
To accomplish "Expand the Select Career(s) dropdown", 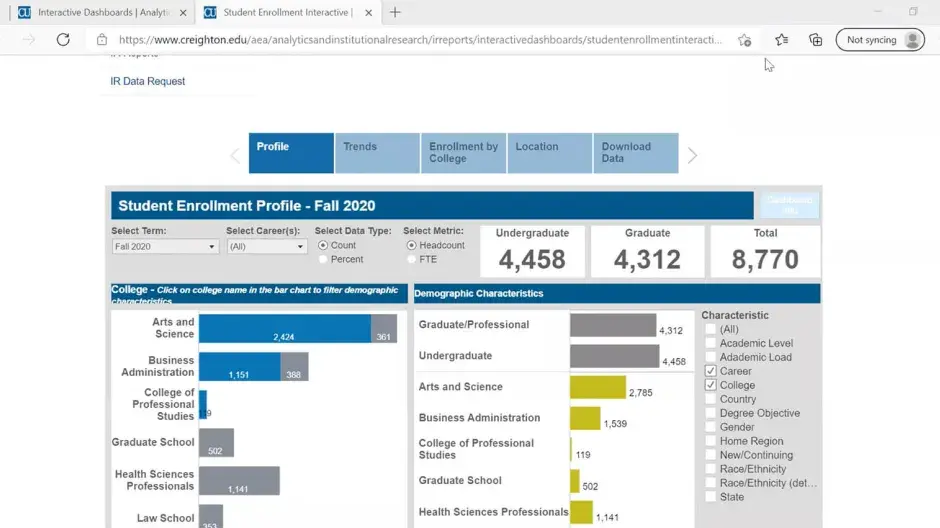I will coord(266,246).
